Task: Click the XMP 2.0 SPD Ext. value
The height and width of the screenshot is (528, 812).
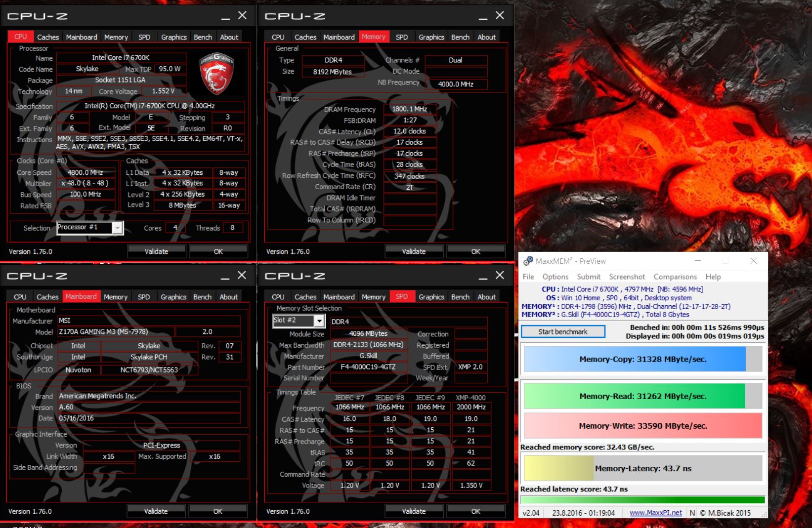Action: click(471, 367)
